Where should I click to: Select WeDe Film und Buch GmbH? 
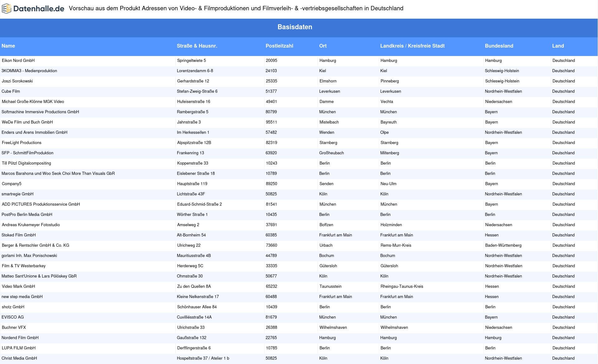(27, 122)
